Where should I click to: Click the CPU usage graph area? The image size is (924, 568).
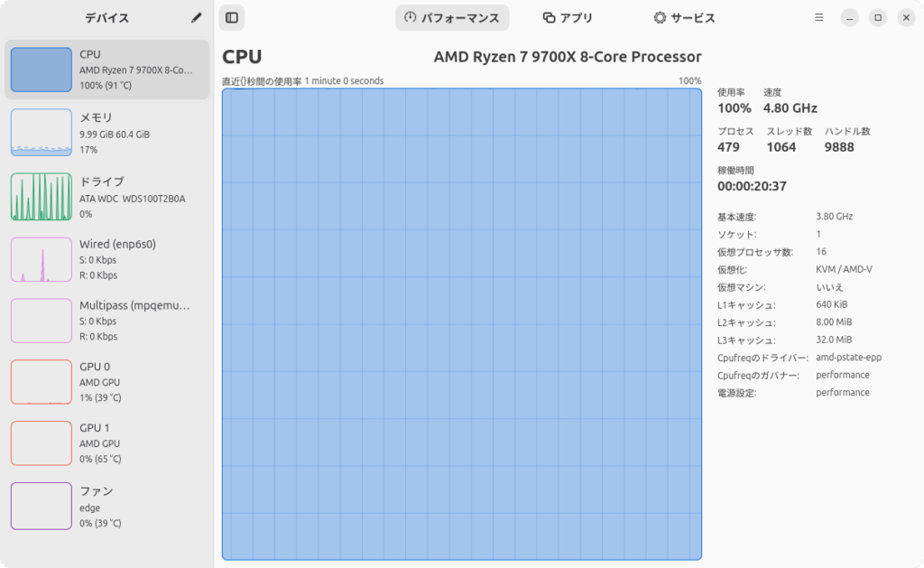(x=461, y=323)
